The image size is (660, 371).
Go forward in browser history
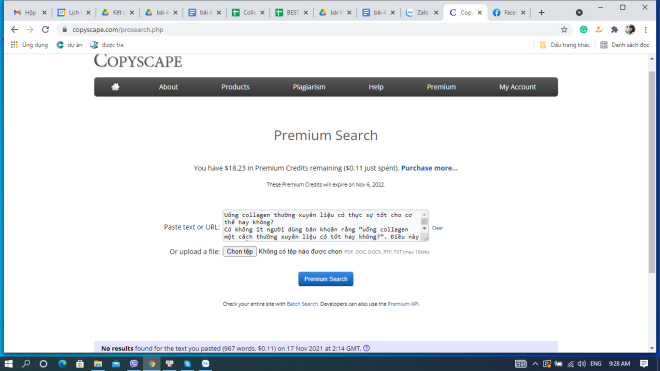point(30,29)
